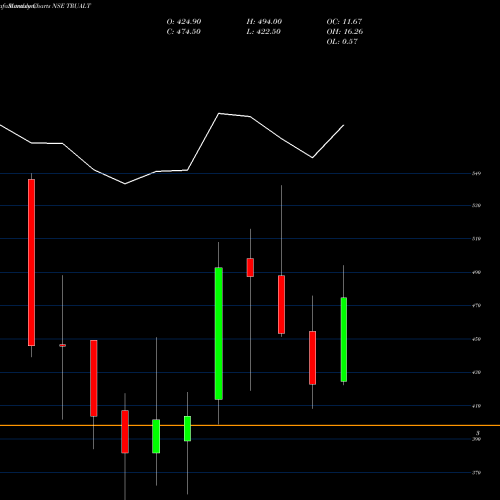
Task: Select the high price value H: 494.00
Action: [x=264, y=22]
